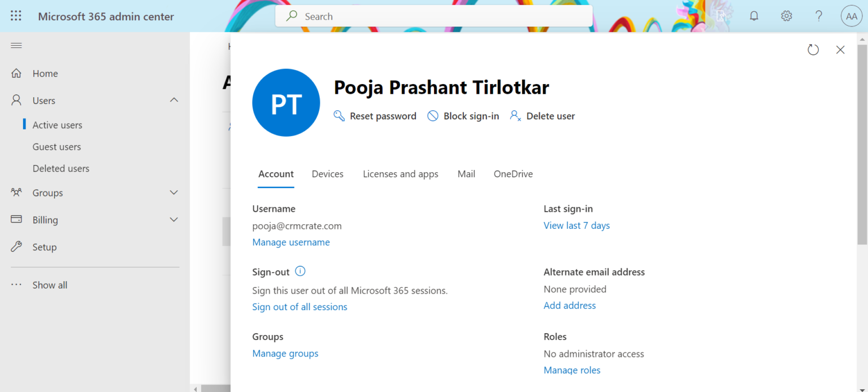Open Sign out of all sessions link
The image size is (868, 392).
click(x=300, y=307)
